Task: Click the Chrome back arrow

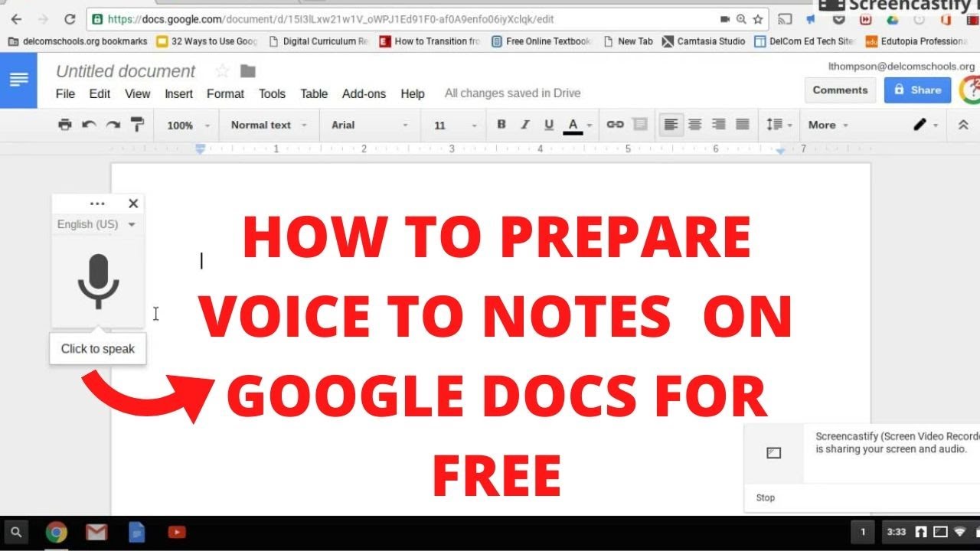Action: tap(16, 19)
